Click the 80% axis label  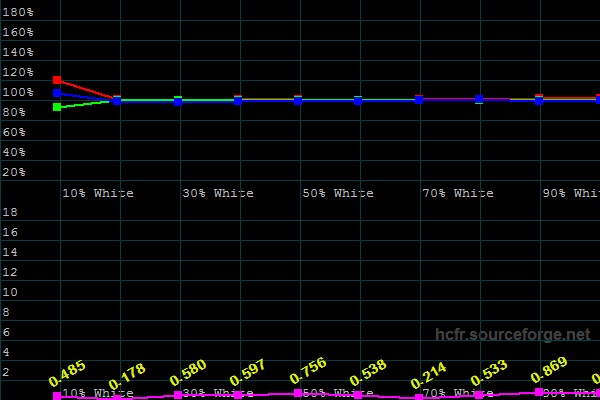(x=14, y=112)
